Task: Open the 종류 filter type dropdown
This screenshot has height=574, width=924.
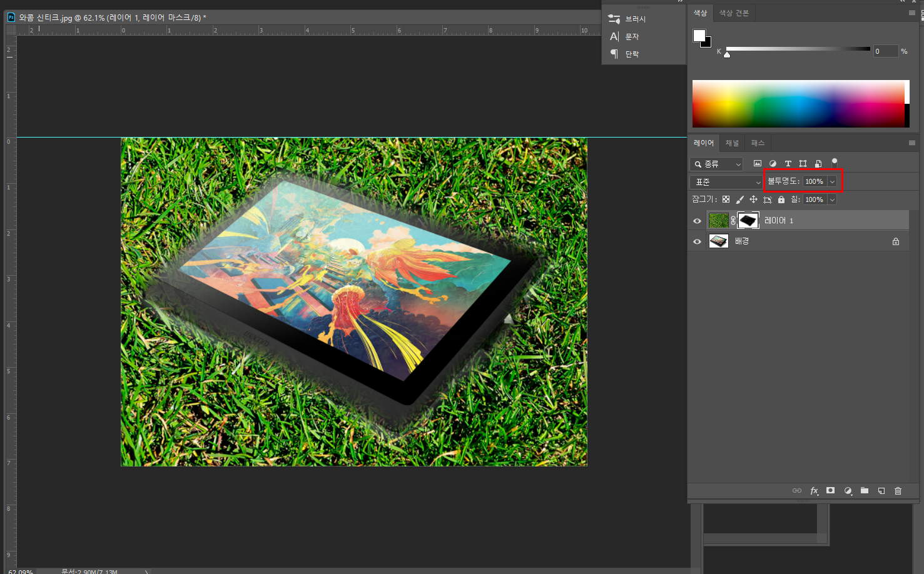Action: coord(716,164)
